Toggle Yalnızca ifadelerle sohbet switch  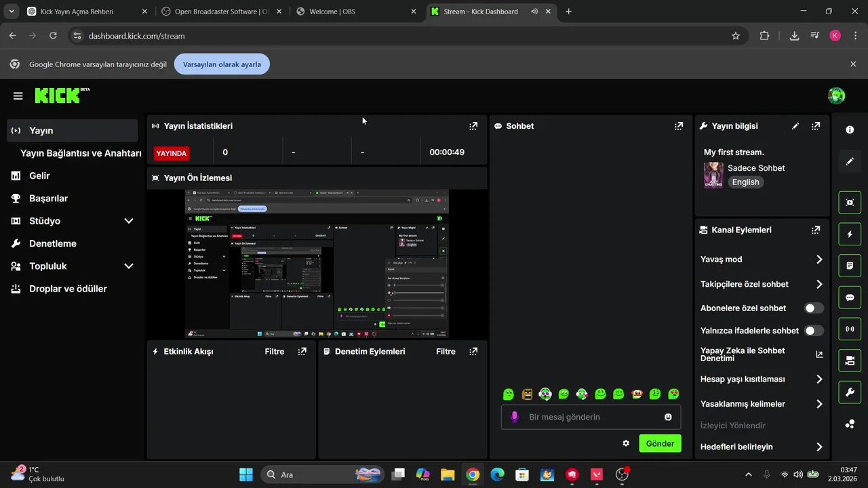click(x=814, y=331)
